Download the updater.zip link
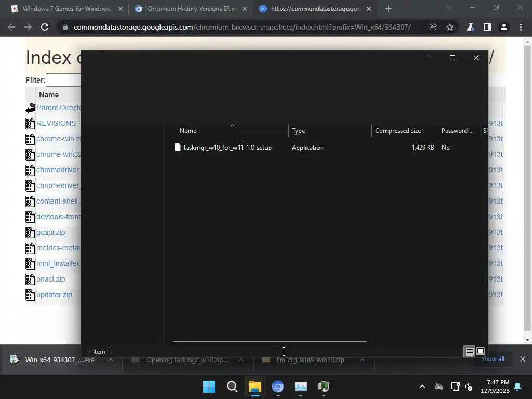 coord(54,295)
